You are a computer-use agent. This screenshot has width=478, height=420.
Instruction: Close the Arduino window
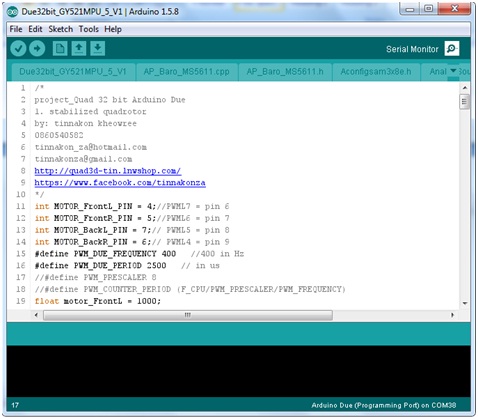(x=454, y=9)
